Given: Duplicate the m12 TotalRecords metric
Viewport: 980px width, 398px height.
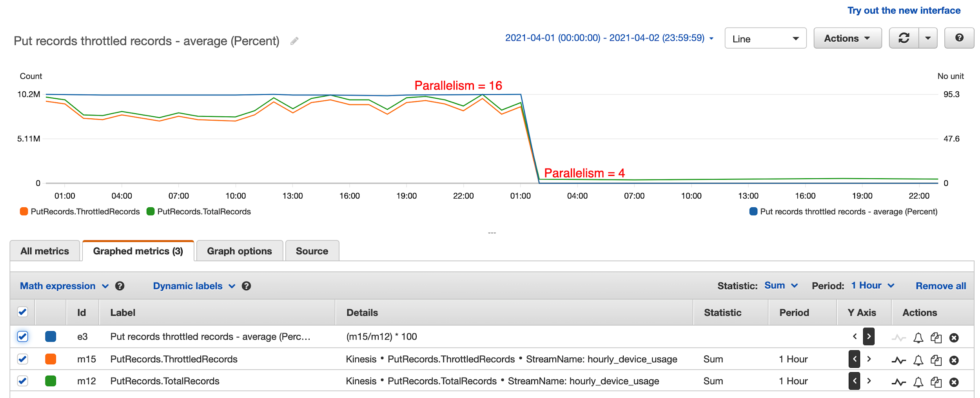Looking at the screenshot, I should [x=936, y=382].
